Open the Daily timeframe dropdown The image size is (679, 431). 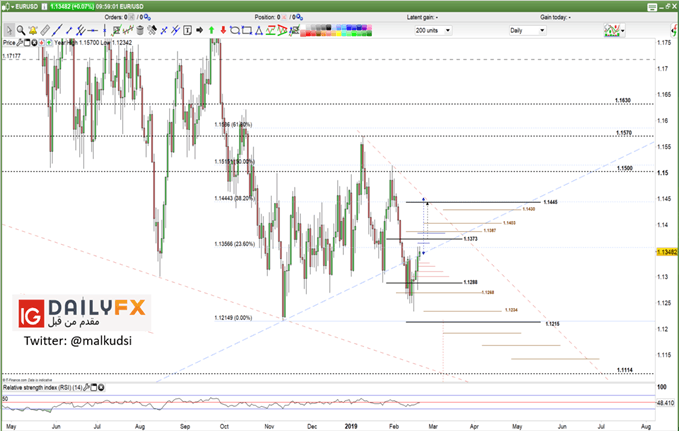coord(527,30)
